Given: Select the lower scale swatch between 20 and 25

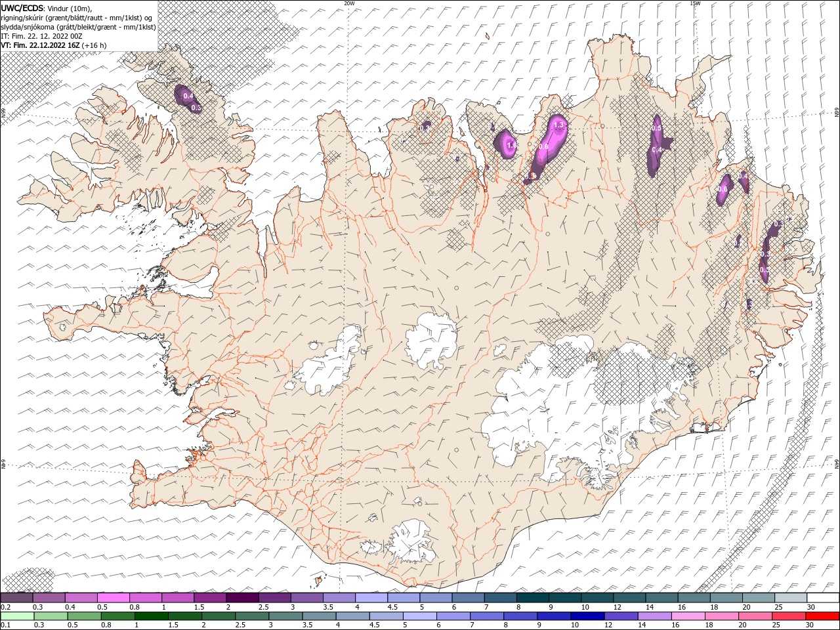Looking at the screenshot, I should pos(755,616).
